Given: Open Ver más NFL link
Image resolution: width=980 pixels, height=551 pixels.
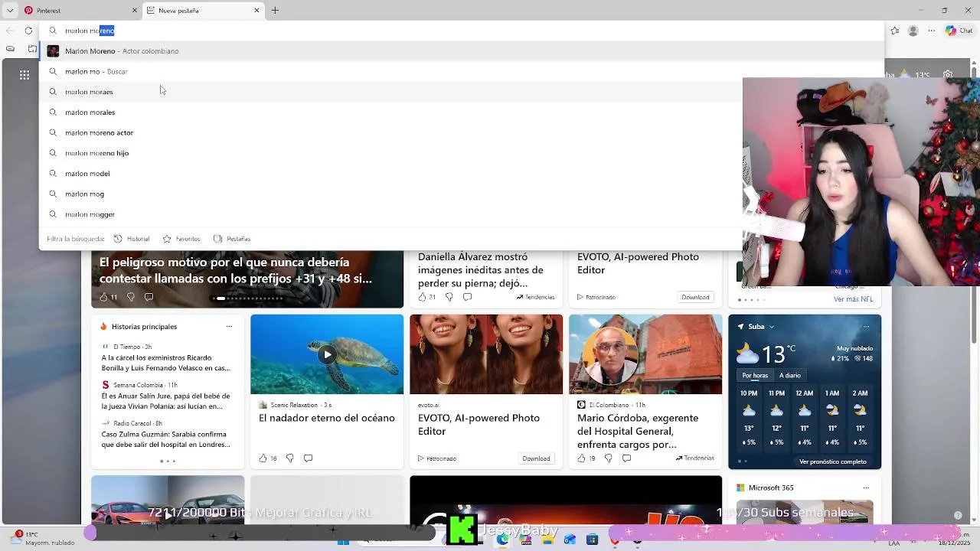Looking at the screenshot, I should [853, 299].
